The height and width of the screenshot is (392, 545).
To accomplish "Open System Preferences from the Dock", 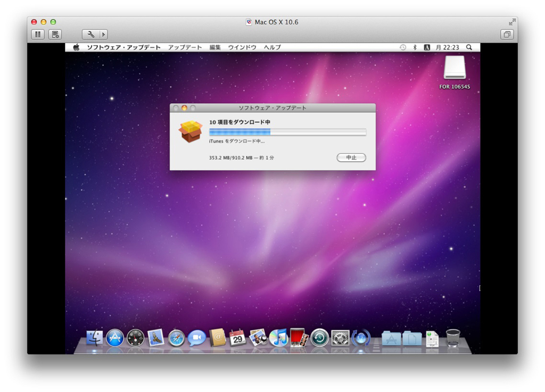I will [340, 338].
